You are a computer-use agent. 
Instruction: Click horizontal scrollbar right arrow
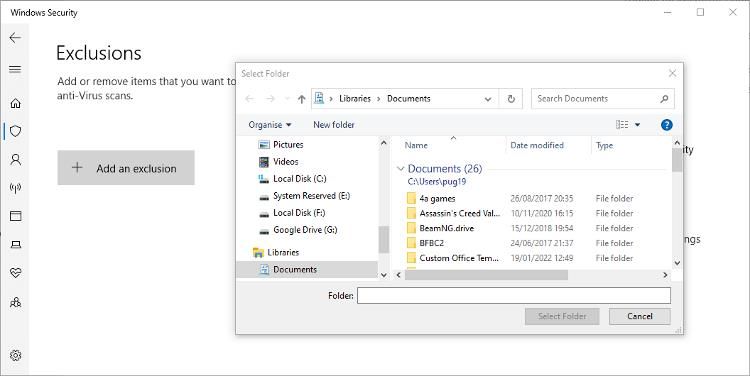coord(665,275)
